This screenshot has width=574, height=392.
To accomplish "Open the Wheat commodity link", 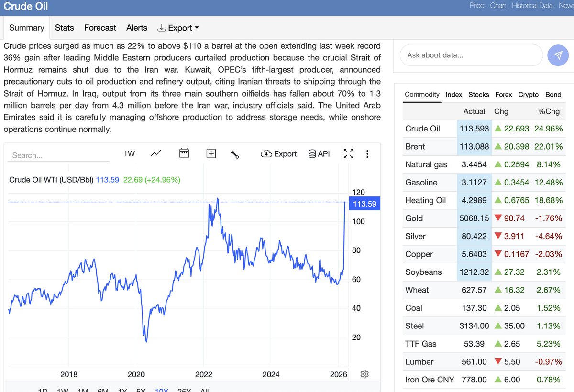I will (x=417, y=290).
